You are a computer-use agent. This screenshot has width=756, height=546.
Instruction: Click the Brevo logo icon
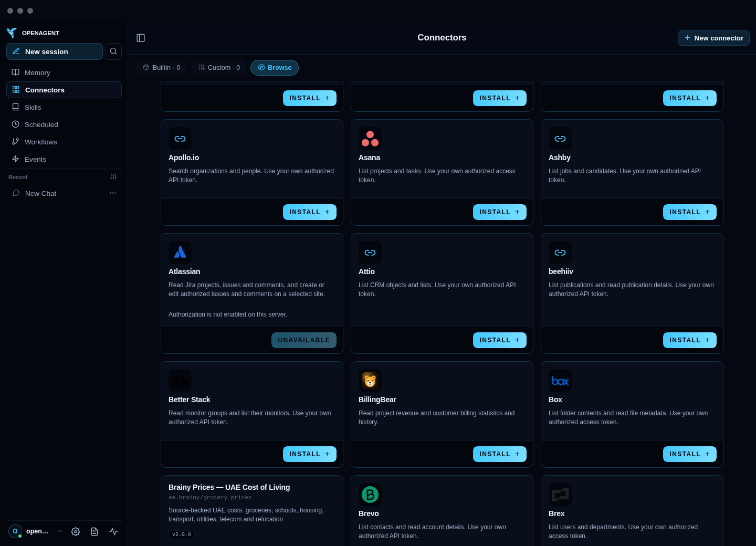click(370, 495)
